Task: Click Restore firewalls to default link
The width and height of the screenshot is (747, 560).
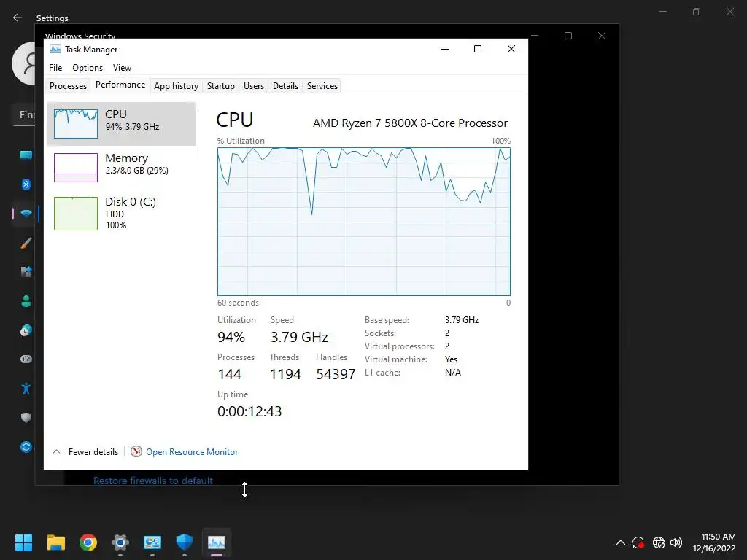Action: coord(153,481)
